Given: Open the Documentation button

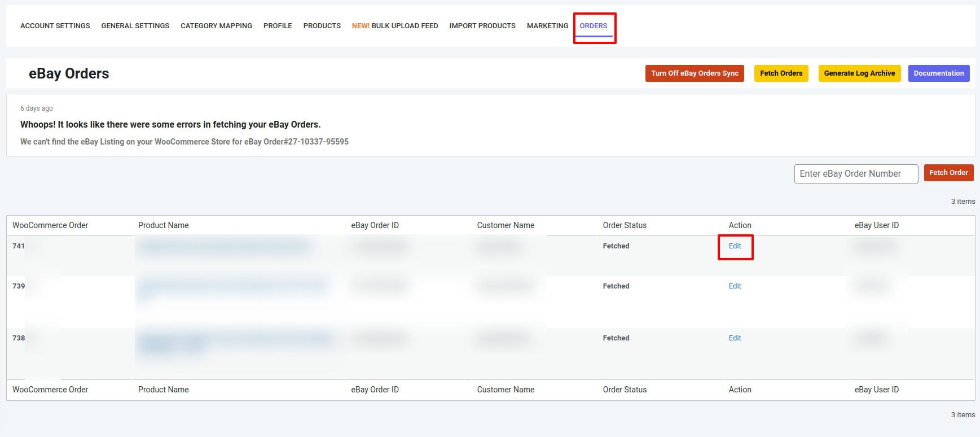Looking at the screenshot, I should (x=938, y=73).
